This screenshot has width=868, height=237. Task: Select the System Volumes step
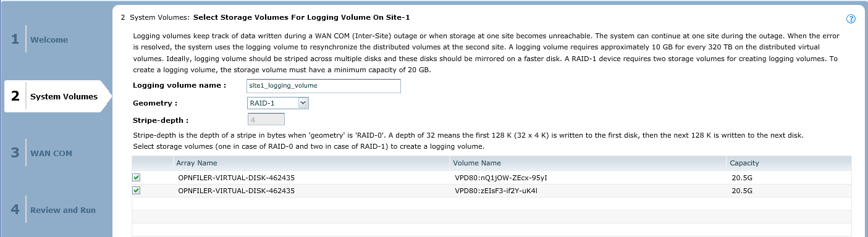click(64, 96)
